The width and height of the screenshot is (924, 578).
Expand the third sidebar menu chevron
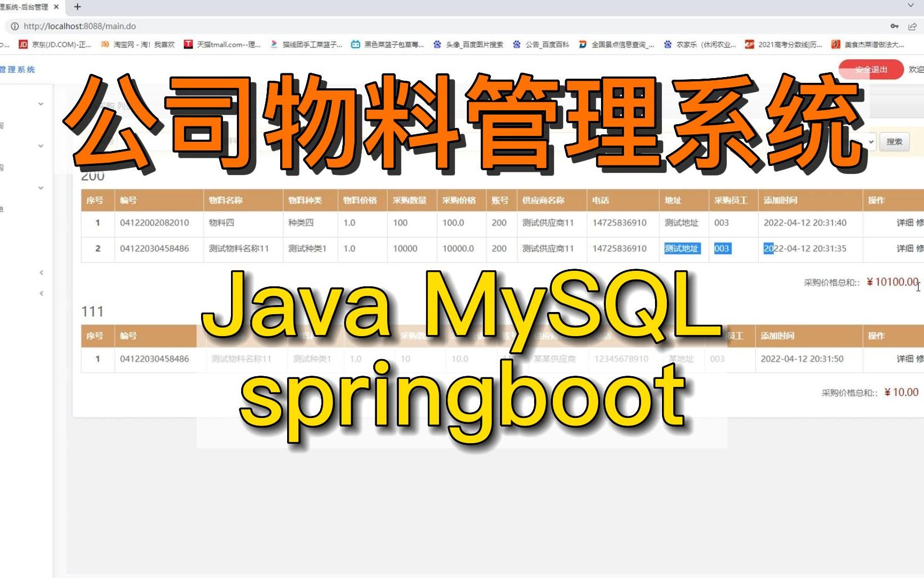coord(41,188)
